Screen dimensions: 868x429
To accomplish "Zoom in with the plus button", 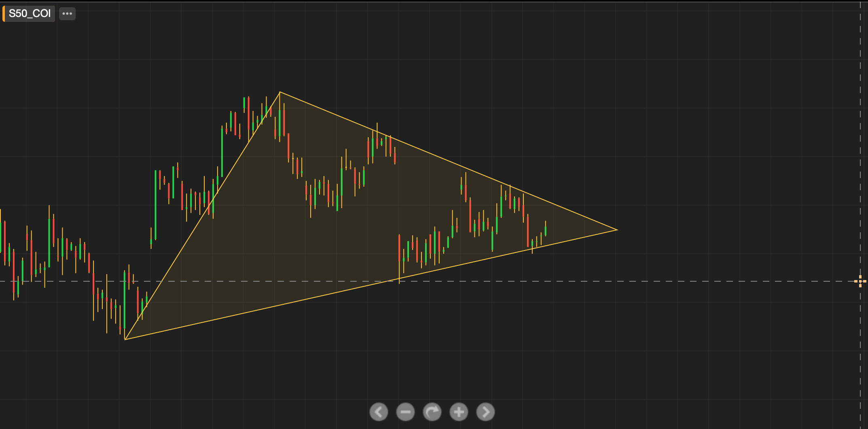I will click(459, 412).
